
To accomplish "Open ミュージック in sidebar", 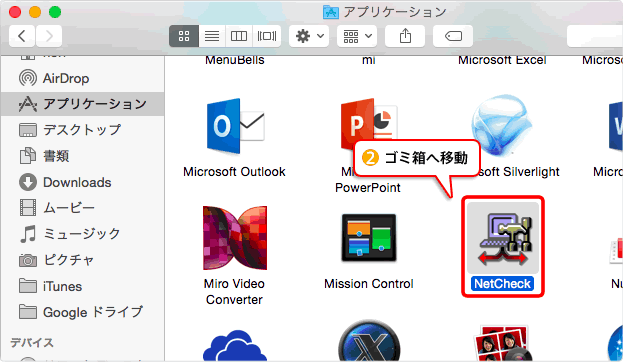I will tap(83, 234).
